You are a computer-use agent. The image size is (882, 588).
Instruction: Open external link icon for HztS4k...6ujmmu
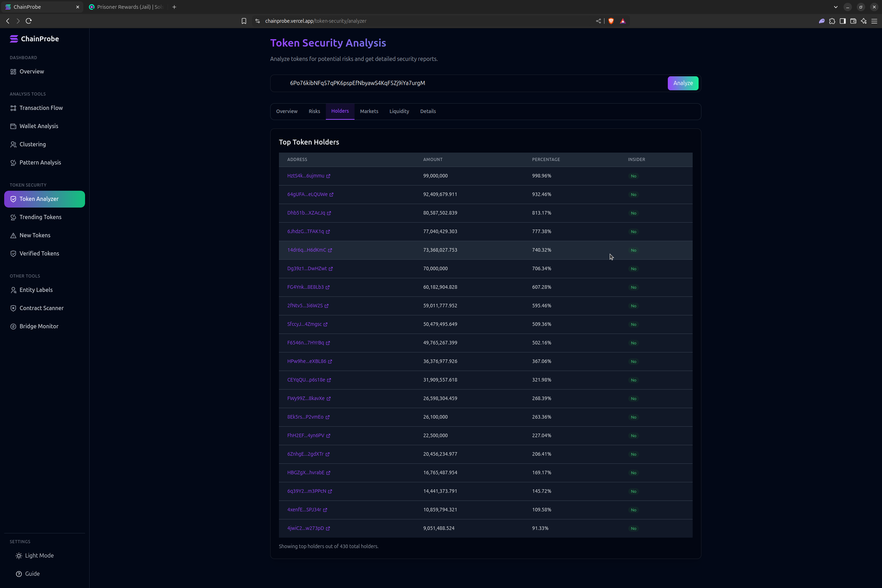pyautogui.click(x=328, y=176)
